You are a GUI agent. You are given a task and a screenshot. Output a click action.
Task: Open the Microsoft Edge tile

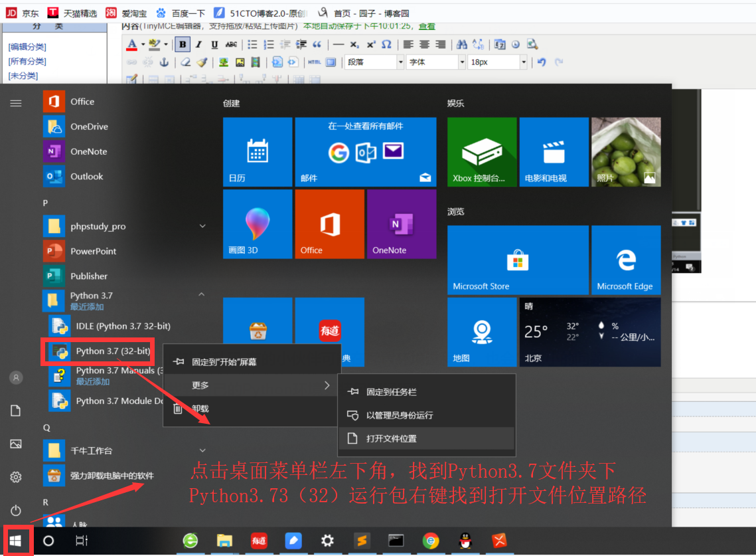[x=626, y=260]
